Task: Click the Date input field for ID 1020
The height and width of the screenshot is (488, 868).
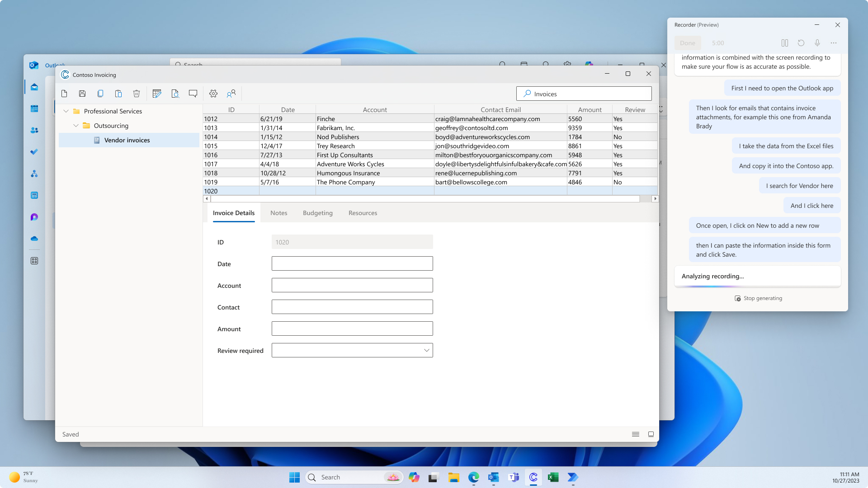Action: click(x=352, y=263)
